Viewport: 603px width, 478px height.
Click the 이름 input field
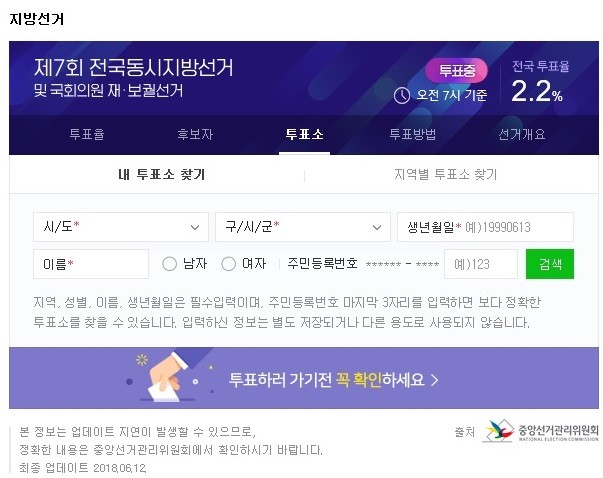[x=91, y=264]
